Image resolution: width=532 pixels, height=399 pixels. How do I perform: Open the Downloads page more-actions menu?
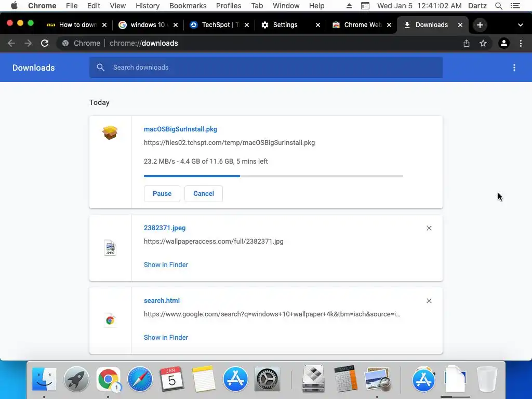click(514, 68)
